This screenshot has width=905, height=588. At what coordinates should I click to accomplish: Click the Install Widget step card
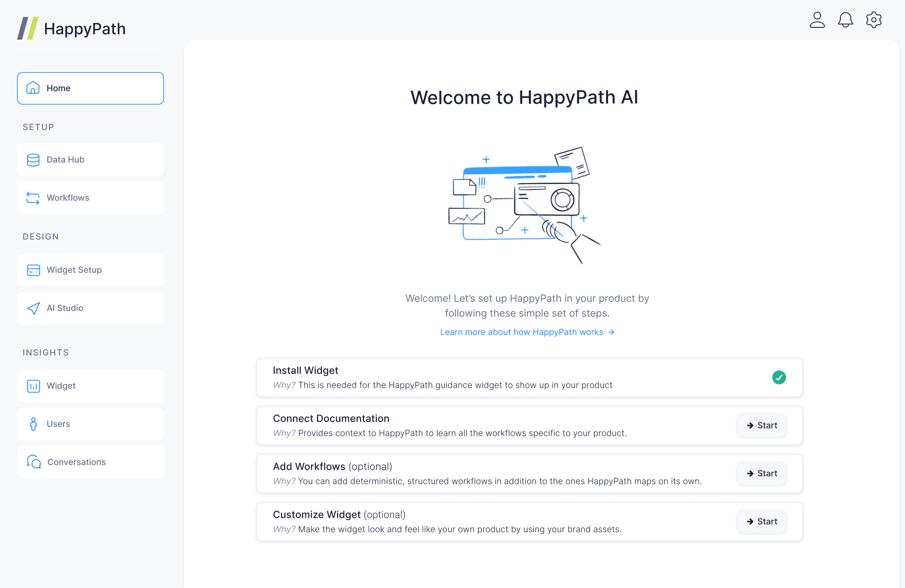(529, 377)
